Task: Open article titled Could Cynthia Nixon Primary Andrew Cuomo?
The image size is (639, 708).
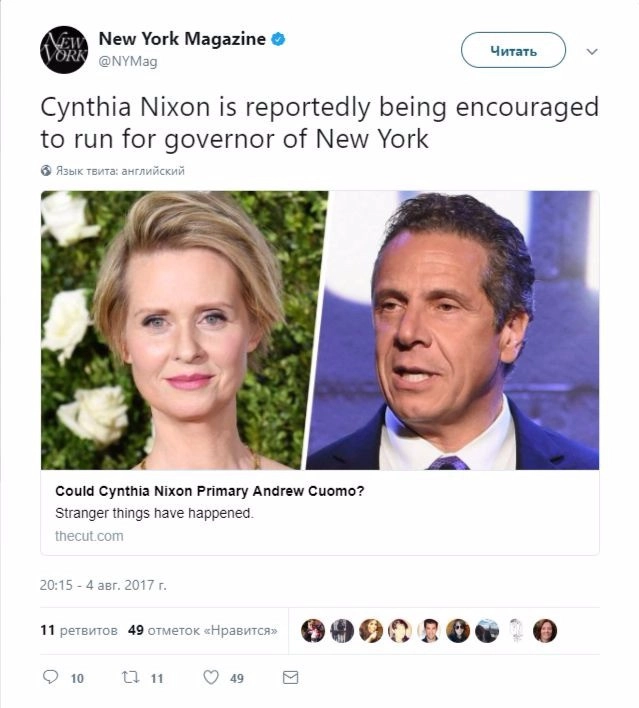Action: [x=210, y=491]
